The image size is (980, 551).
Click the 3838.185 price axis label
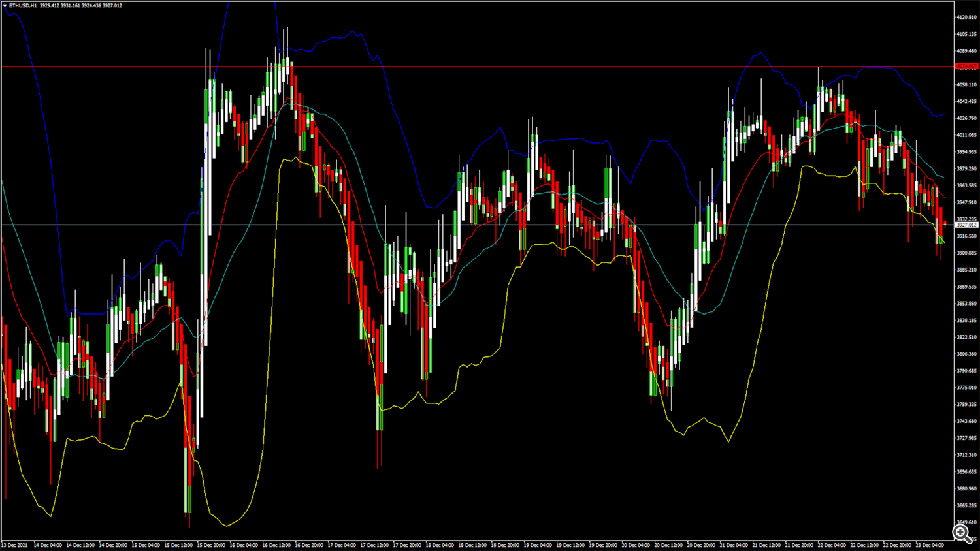[x=966, y=321]
